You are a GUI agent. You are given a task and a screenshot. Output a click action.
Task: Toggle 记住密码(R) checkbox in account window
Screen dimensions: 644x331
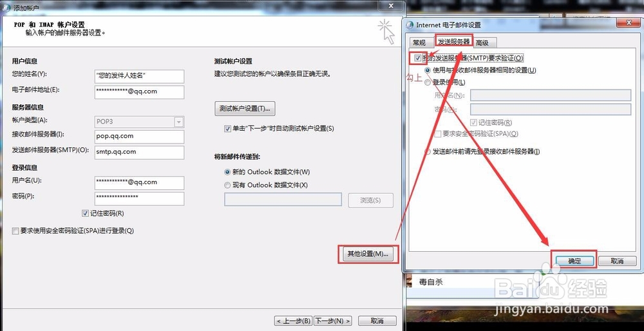pyautogui.click(x=85, y=213)
